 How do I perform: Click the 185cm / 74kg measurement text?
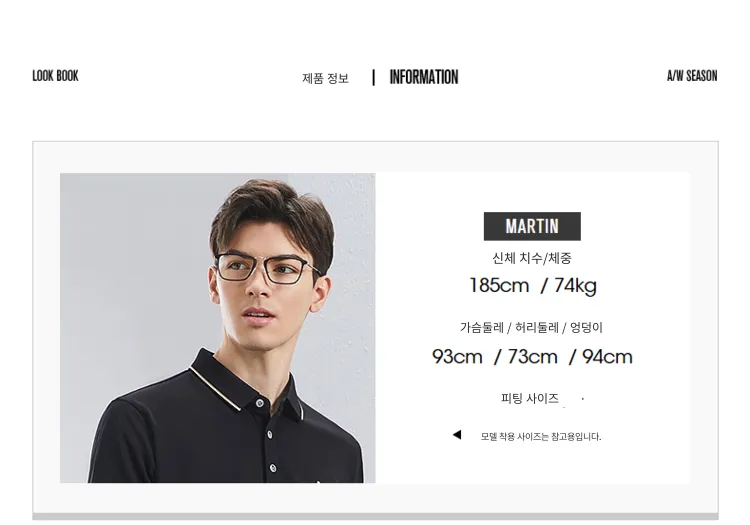click(x=533, y=285)
